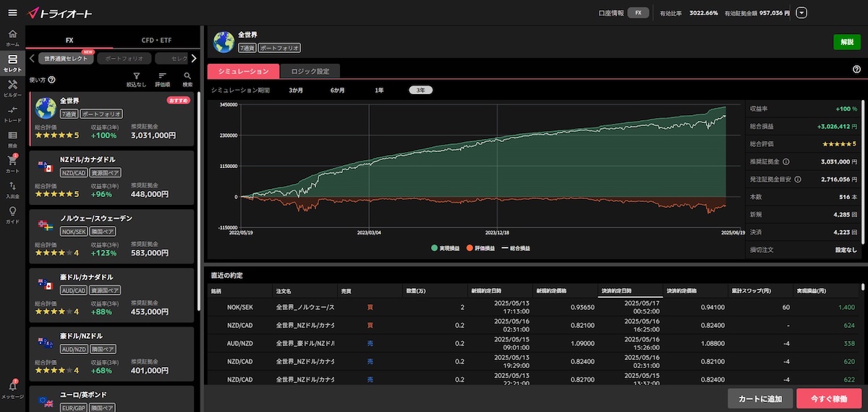Open the 評価順 sort order menu

coord(162,80)
